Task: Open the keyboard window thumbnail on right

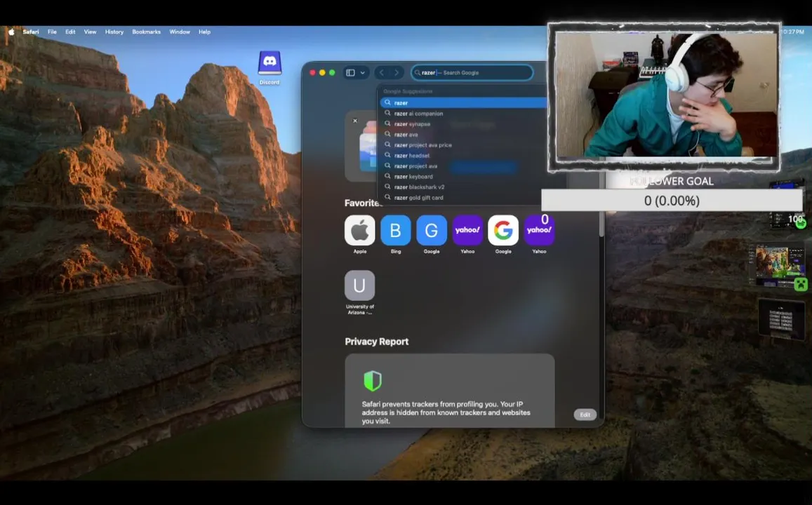Action: (781, 319)
